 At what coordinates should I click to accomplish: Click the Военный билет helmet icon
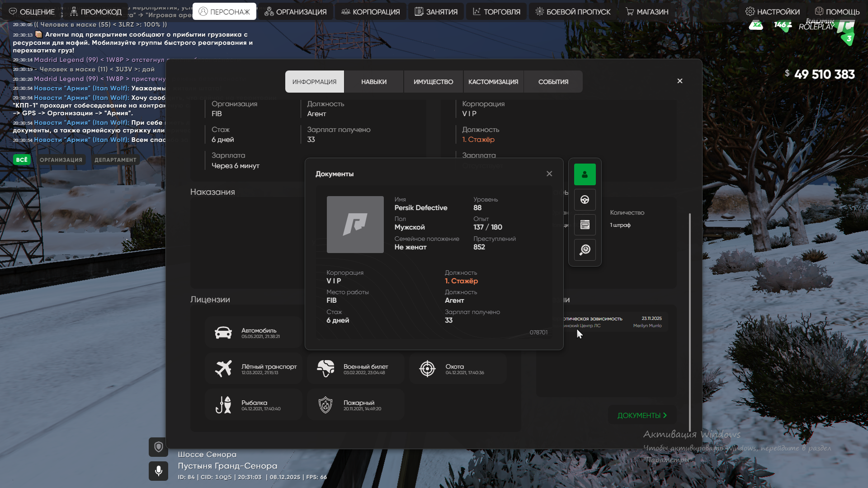tap(325, 369)
